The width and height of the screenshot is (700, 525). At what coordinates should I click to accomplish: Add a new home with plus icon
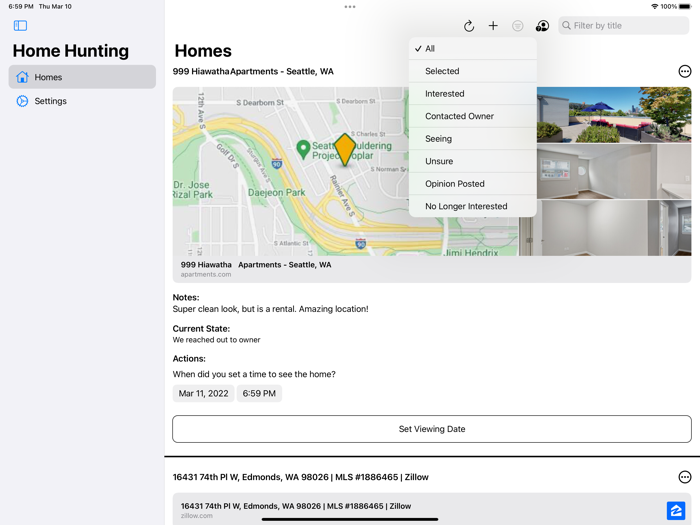coord(493,26)
